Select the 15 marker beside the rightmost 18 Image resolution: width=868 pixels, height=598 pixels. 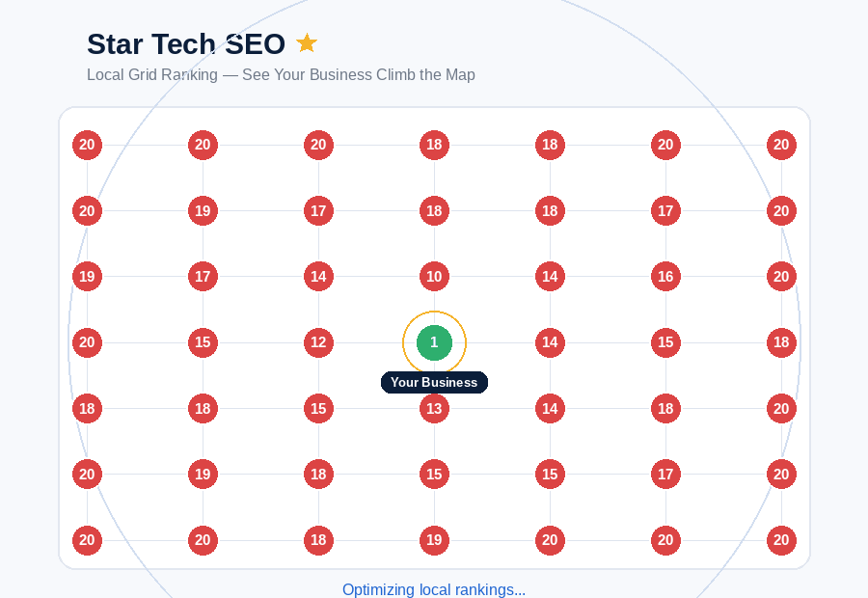pyautogui.click(x=665, y=342)
